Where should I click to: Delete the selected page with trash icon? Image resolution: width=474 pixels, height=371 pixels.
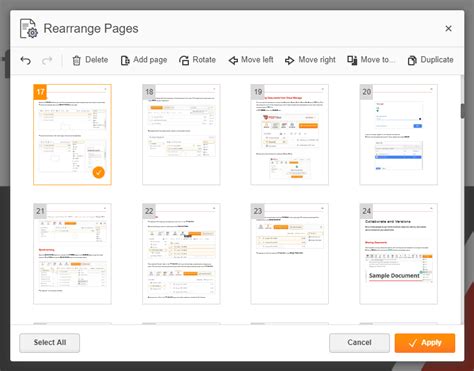(x=90, y=60)
